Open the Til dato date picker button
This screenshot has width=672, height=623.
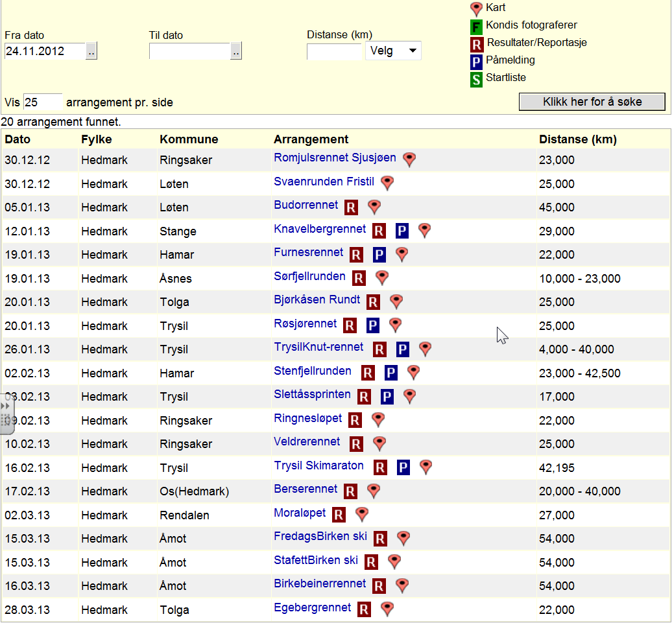click(x=236, y=51)
